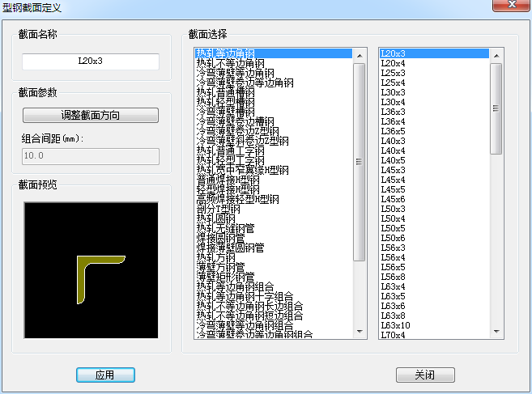Select 轻型焊接H型钢 in type list
532x394 pixels.
(x=274, y=189)
